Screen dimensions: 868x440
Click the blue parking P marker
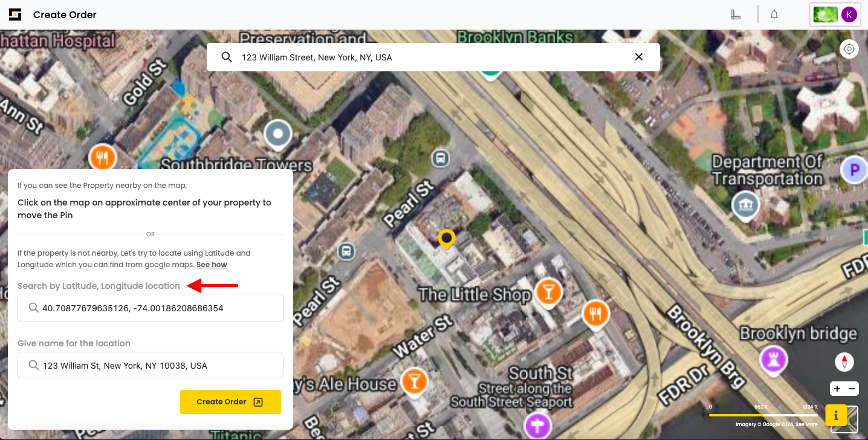[x=854, y=170]
